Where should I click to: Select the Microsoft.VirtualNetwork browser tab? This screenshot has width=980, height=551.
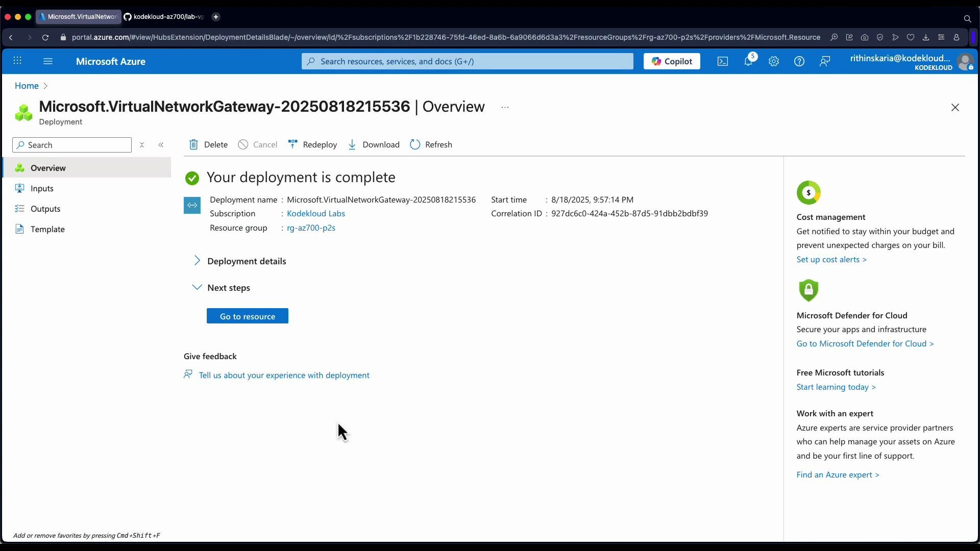point(79,17)
